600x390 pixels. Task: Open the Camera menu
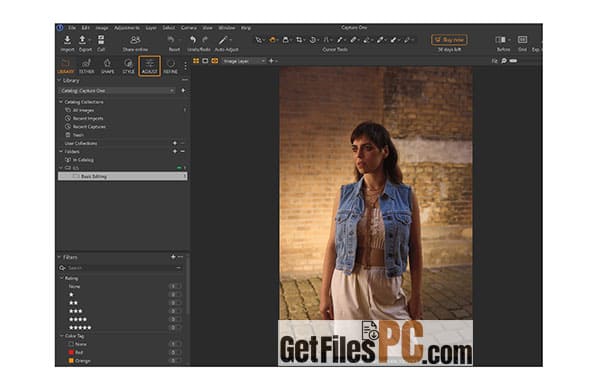(x=189, y=28)
